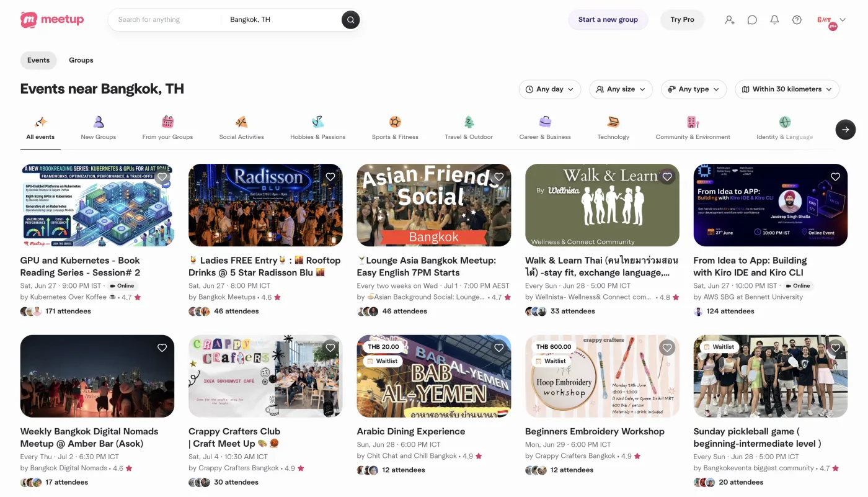Select the Hobbies & Passions category icon
Image resolution: width=868 pixels, height=497 pixels.
point(317,122)
